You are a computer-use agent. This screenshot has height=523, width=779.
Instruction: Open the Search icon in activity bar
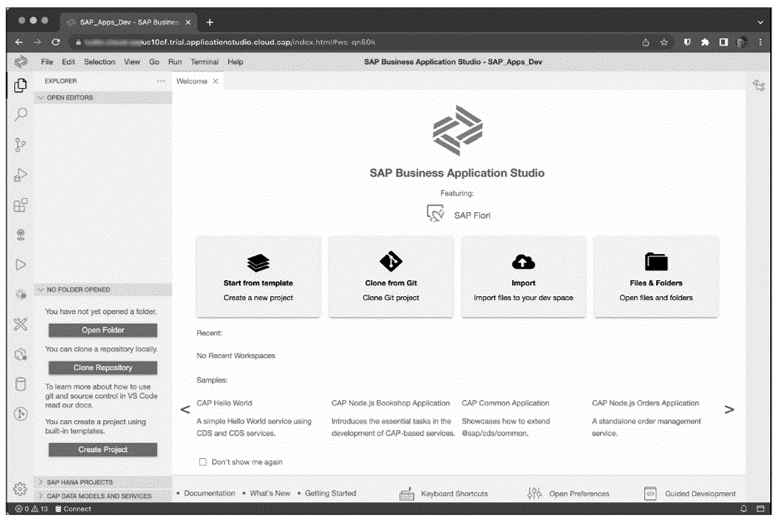pos(20,115)
